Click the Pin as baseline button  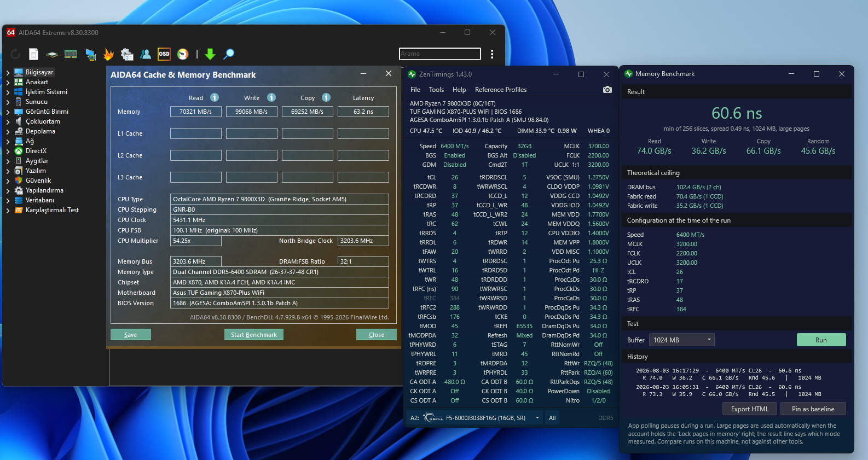[x=813, y=409]
